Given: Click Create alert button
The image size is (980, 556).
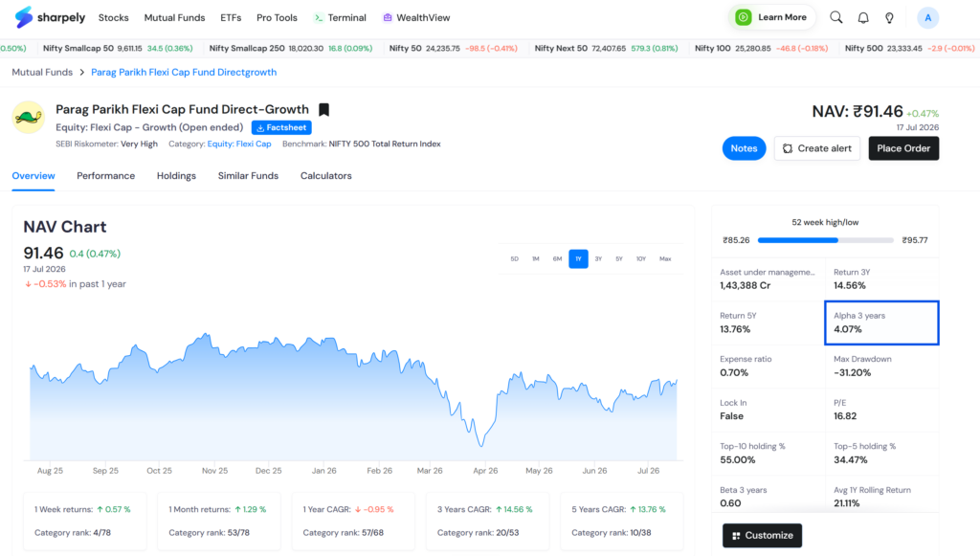Looking at the screenshot, I should 817,148.
